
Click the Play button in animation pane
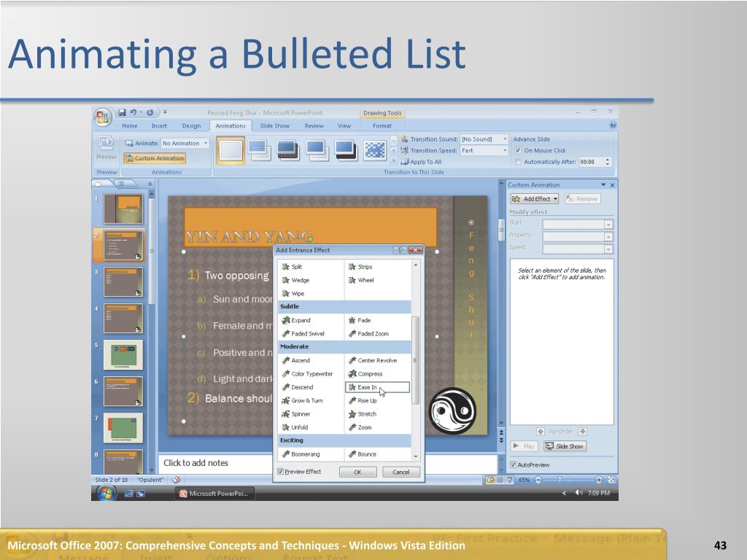click(524, 446)
